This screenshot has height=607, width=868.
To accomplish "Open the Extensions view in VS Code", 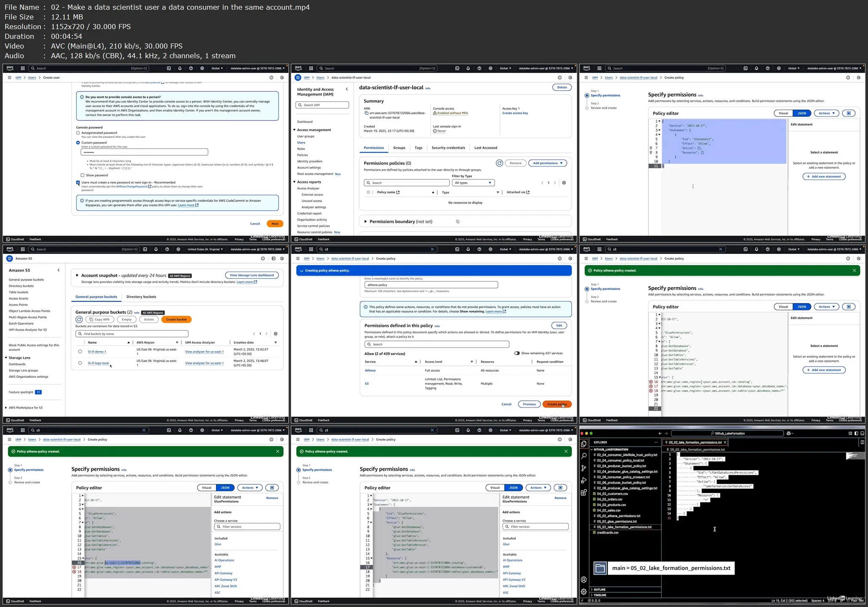I will 583,492.
